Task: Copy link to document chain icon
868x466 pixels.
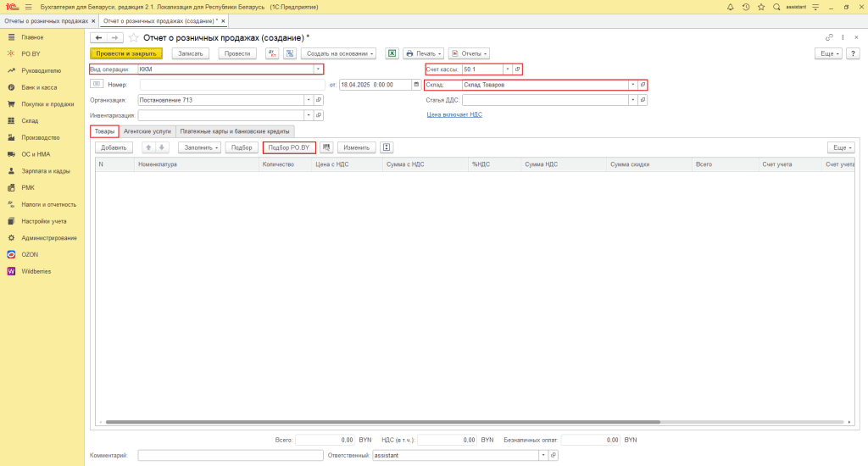Action: click(x=829, y=37)
